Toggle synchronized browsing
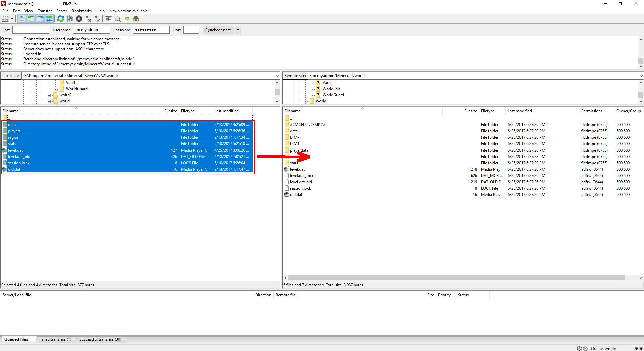This screenshot has width=644, height=351. [x=127, y=19]
